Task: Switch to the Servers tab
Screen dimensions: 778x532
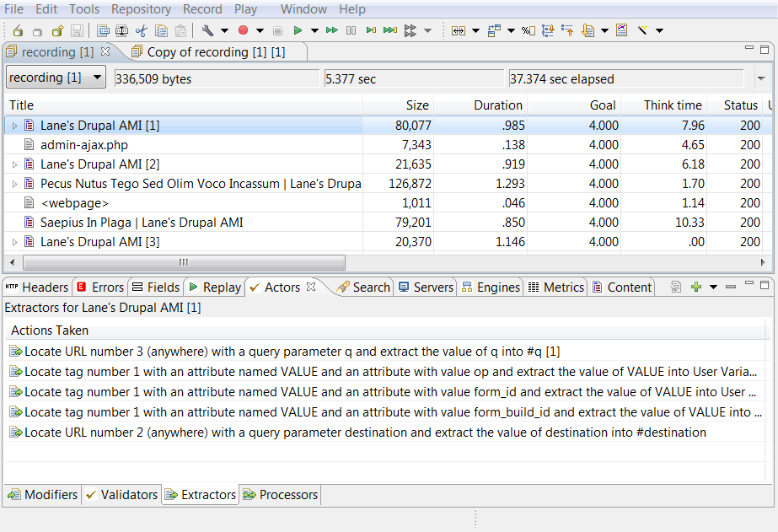Action: coord(427,287)
